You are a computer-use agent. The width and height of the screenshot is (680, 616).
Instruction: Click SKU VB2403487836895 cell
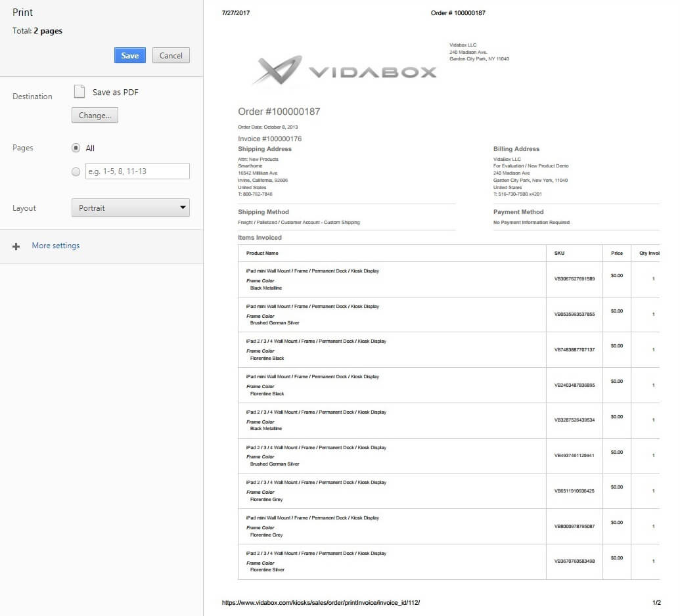point(574,385)
